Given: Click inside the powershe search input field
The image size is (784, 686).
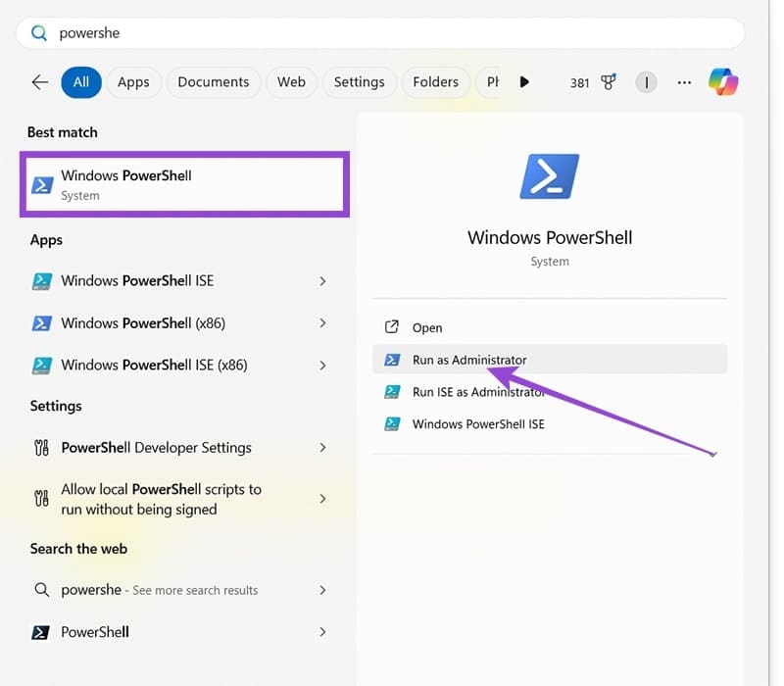Looking at the screenshot, I should (x=380, y=33).
